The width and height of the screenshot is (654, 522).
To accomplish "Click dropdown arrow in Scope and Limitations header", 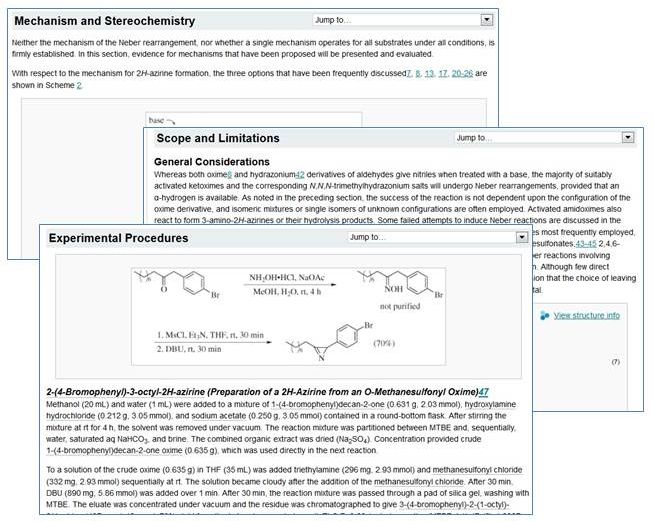I will (628, 137).
